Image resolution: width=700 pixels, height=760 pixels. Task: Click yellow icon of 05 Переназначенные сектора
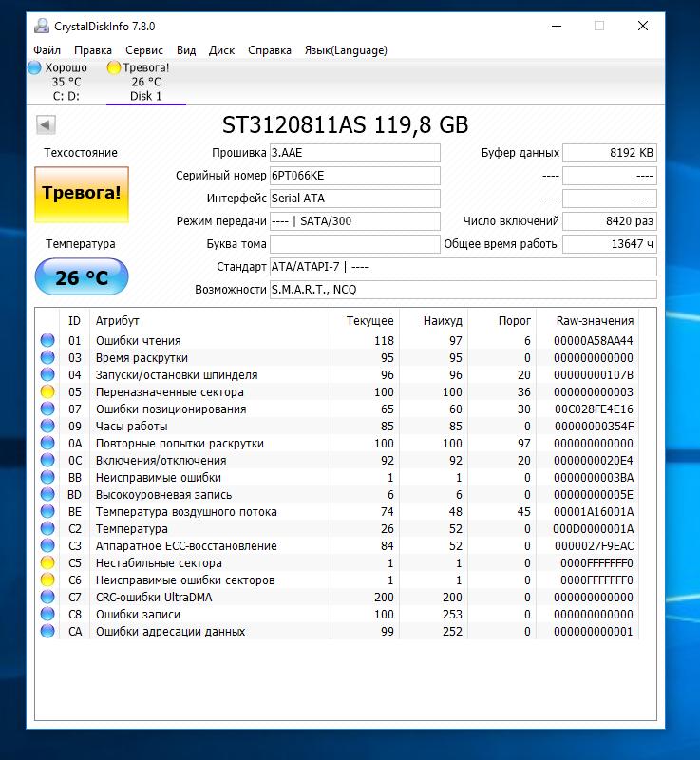coord(47,391)
